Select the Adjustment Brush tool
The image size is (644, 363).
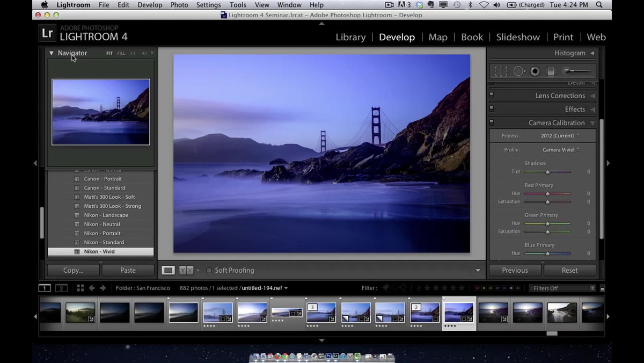click(x=577, y=71)
